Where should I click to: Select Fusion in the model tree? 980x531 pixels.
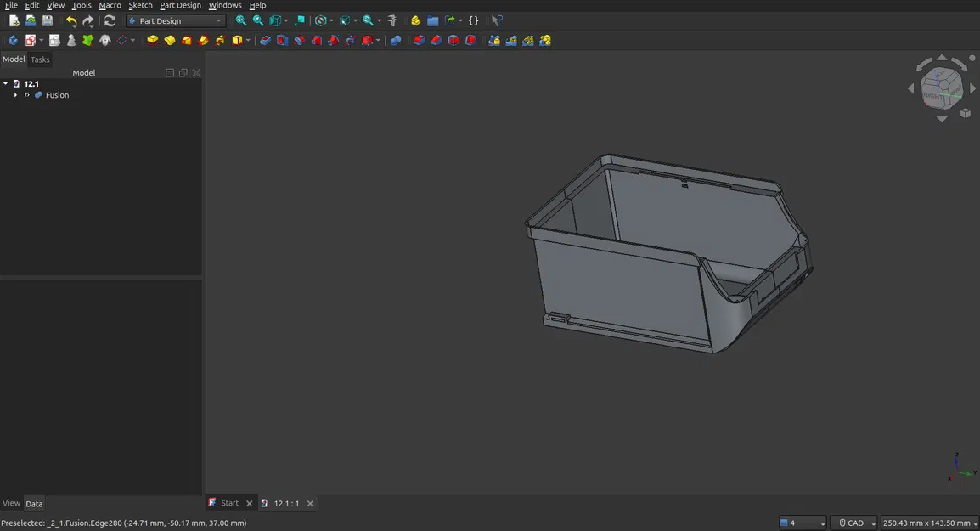(57, 95)
